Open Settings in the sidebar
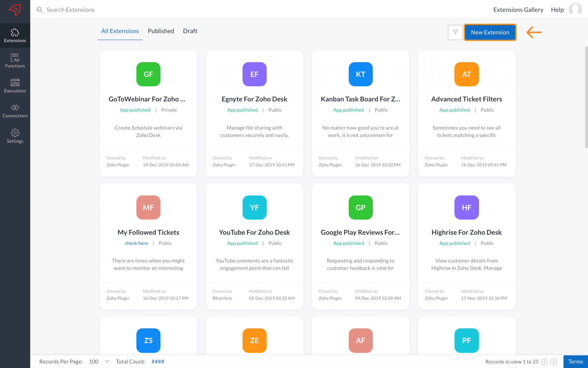The image size is (588, 368). (x=15, y=136)
